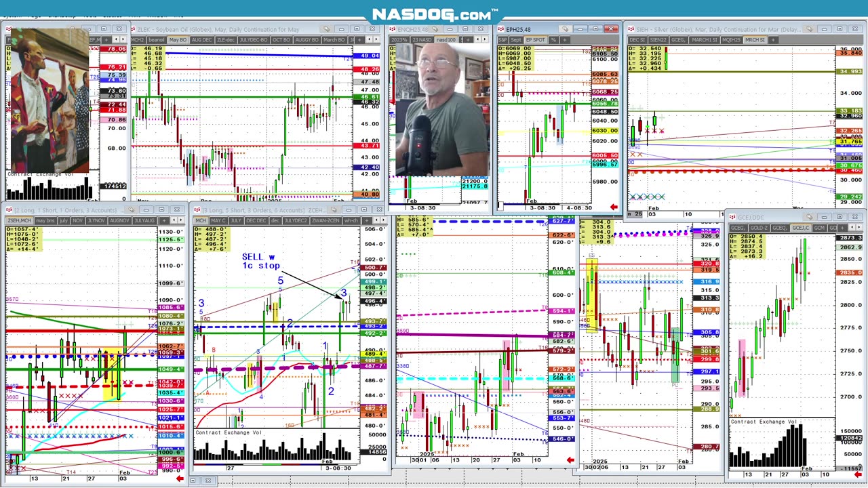
Task: Add a new tab in Silver window
Action: (x=774, y=40)
